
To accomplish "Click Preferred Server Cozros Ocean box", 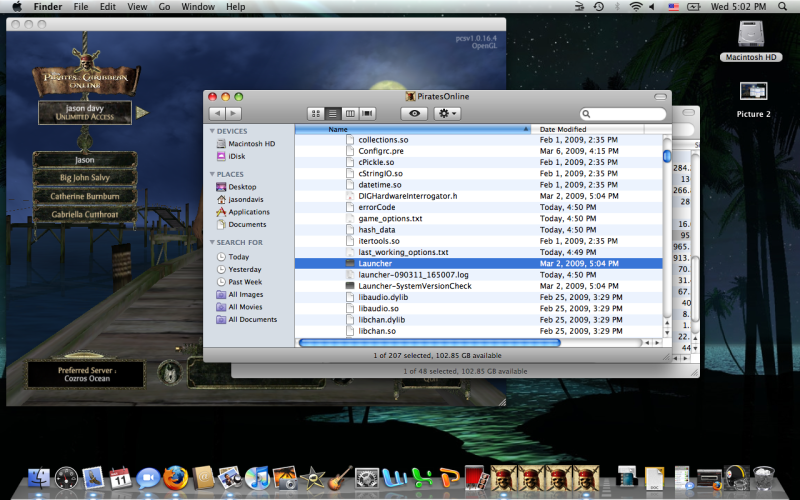I will pos(86,374).
